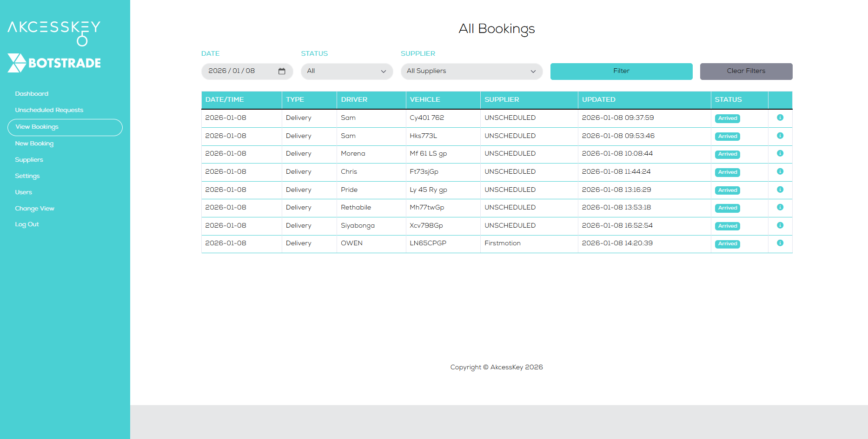Open info icon for Siyabonga's row
This screenshot has height=439, width=868.
click(x=781, y=226)
